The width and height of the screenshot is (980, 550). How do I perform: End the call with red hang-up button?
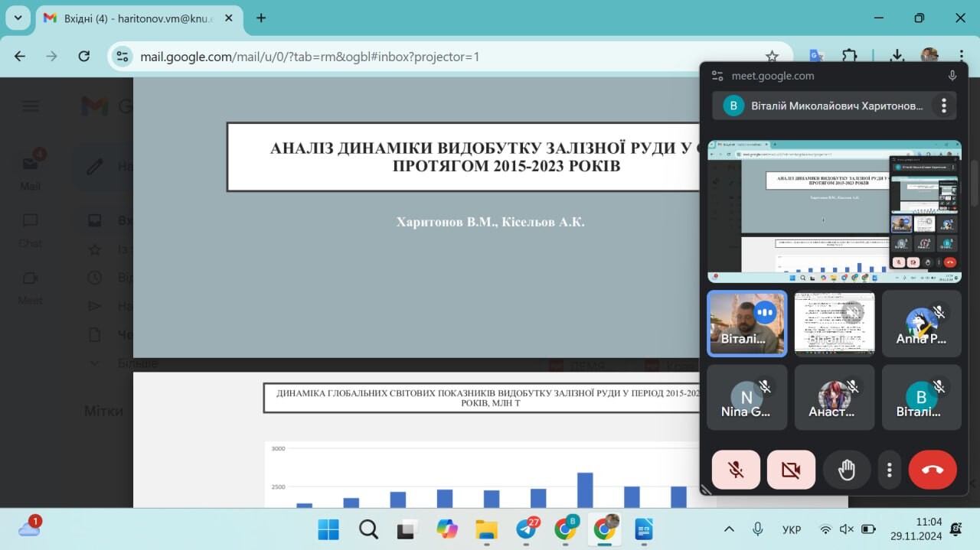point(933,469)
